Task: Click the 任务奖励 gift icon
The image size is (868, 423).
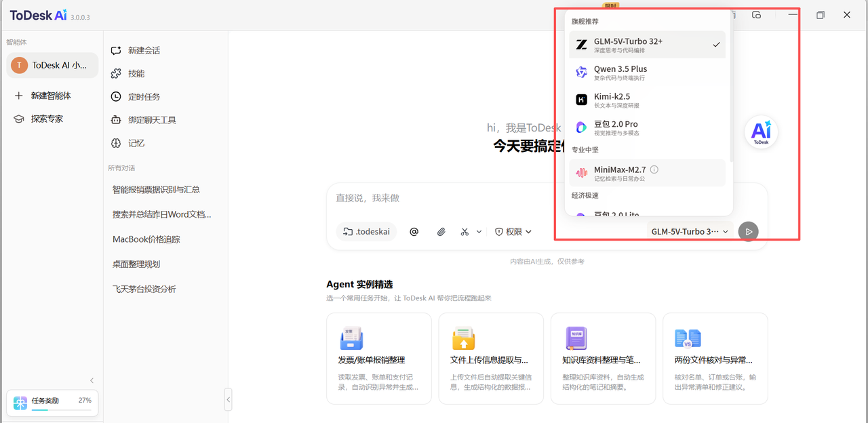Action: coord(20,403)
